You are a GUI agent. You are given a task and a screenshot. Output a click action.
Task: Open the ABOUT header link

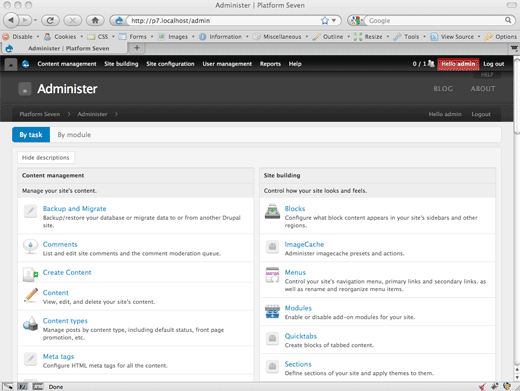[x=483, y=89]
